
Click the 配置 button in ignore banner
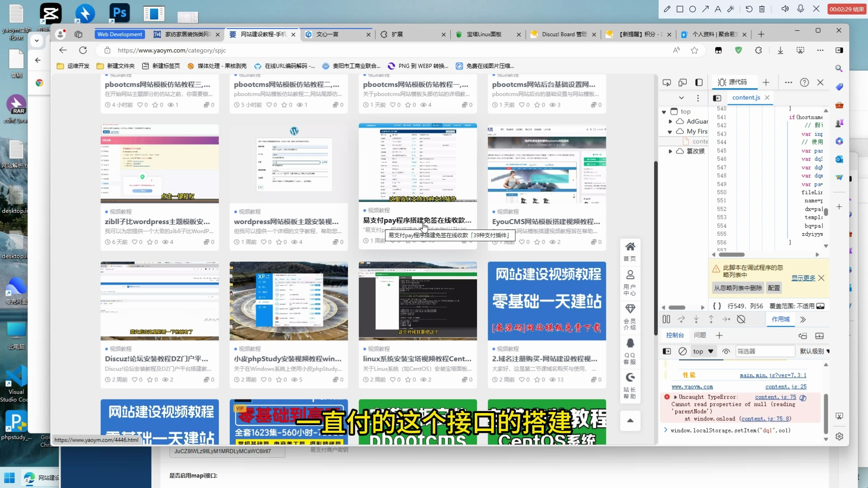tap(774, 288)
